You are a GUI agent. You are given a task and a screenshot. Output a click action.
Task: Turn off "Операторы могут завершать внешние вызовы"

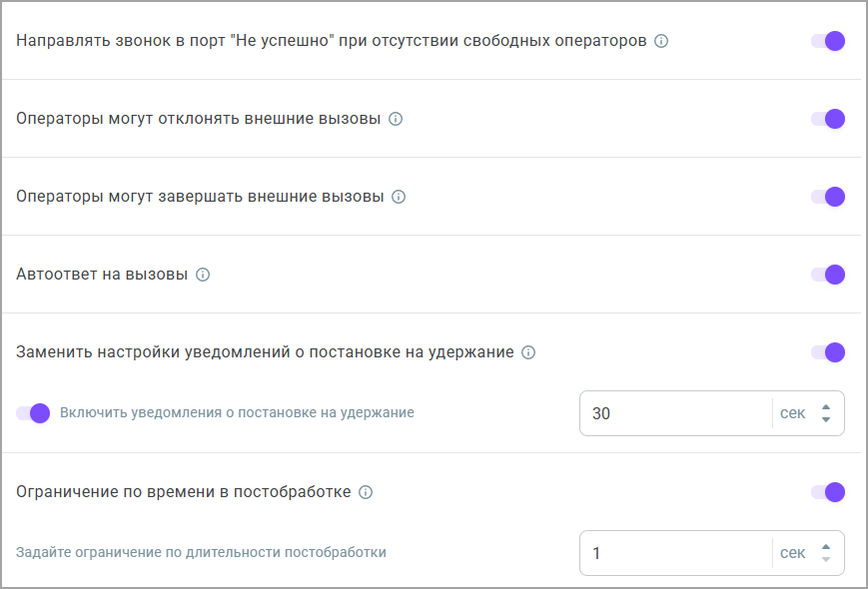(826, 197)
